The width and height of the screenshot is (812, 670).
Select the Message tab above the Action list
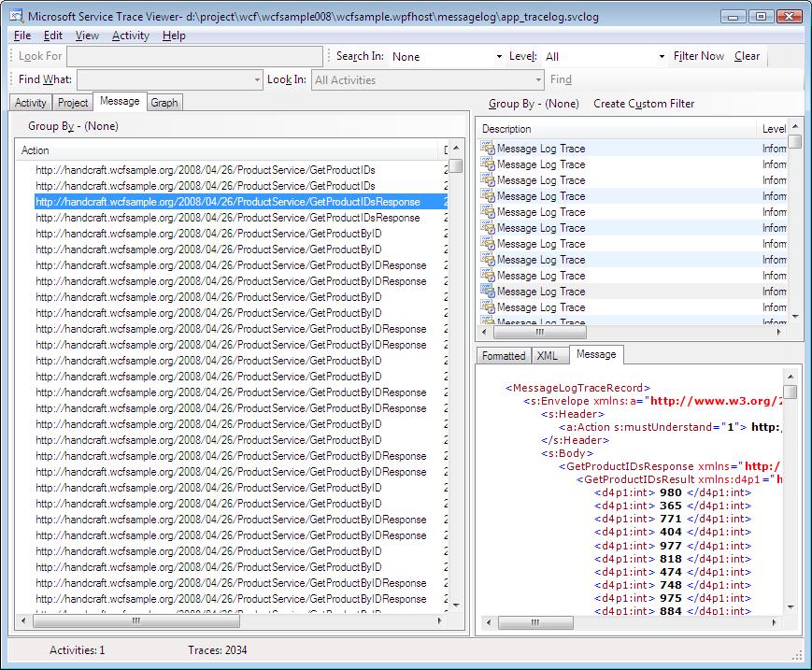[120, 101]
